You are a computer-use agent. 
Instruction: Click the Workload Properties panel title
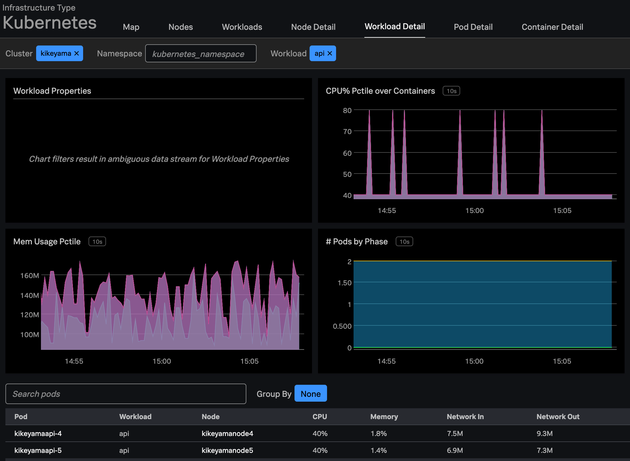52,91
